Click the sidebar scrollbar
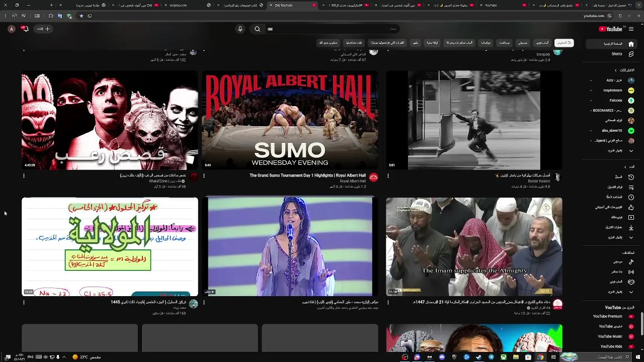 coord(641,324)
